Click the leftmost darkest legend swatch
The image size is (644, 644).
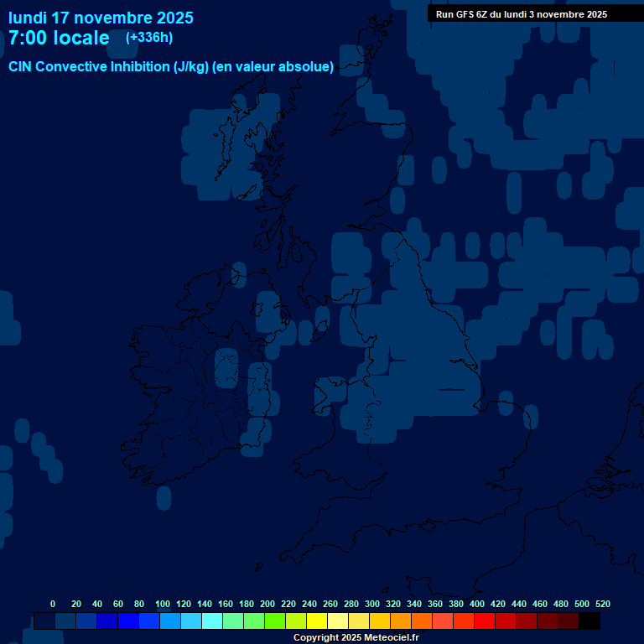(x=44, y=621)
